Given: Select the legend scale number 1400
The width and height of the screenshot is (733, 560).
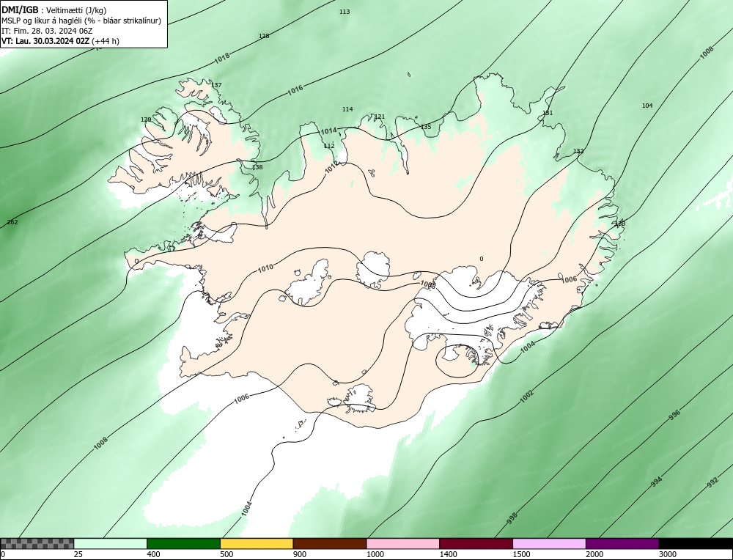Looking at the screenshot, I should point(449,555).
